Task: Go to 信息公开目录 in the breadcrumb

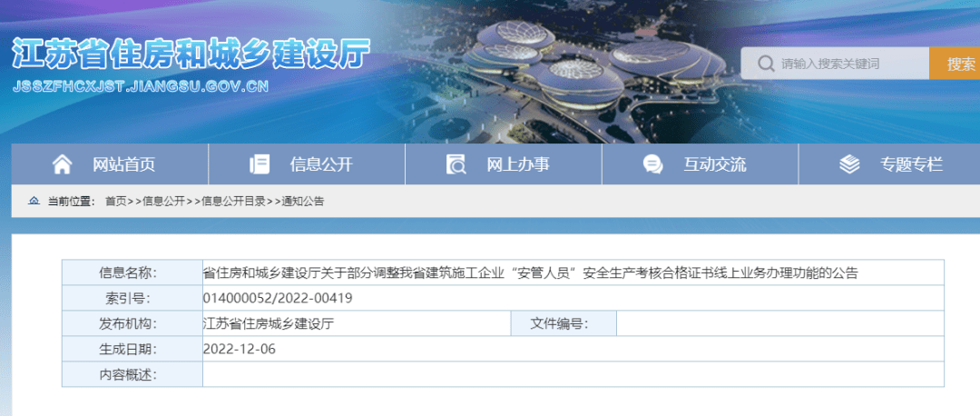Action: (233, 202)
